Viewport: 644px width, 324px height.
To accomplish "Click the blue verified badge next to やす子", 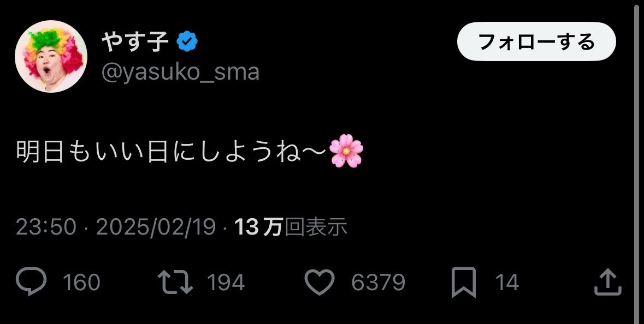I will coord(187,41).
